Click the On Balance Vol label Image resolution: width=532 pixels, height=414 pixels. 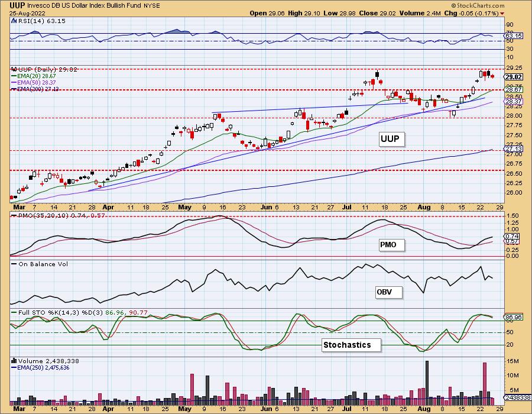tap(40, 264)
